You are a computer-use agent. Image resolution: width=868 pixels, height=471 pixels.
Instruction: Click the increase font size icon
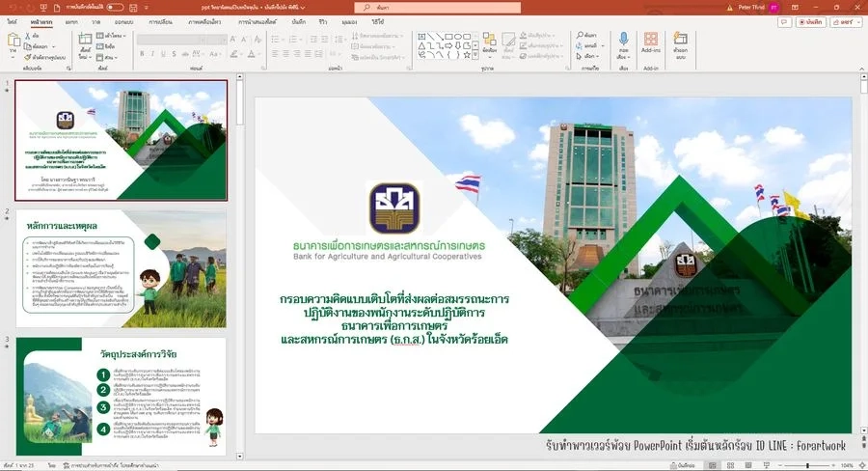click(233, 40)
